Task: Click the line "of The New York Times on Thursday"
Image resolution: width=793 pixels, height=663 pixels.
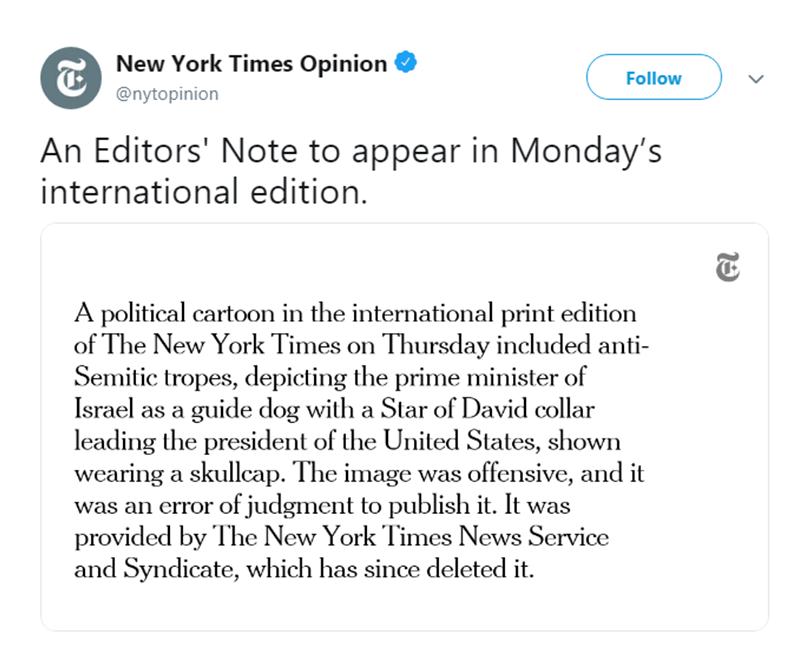Action: pos(362,345)
